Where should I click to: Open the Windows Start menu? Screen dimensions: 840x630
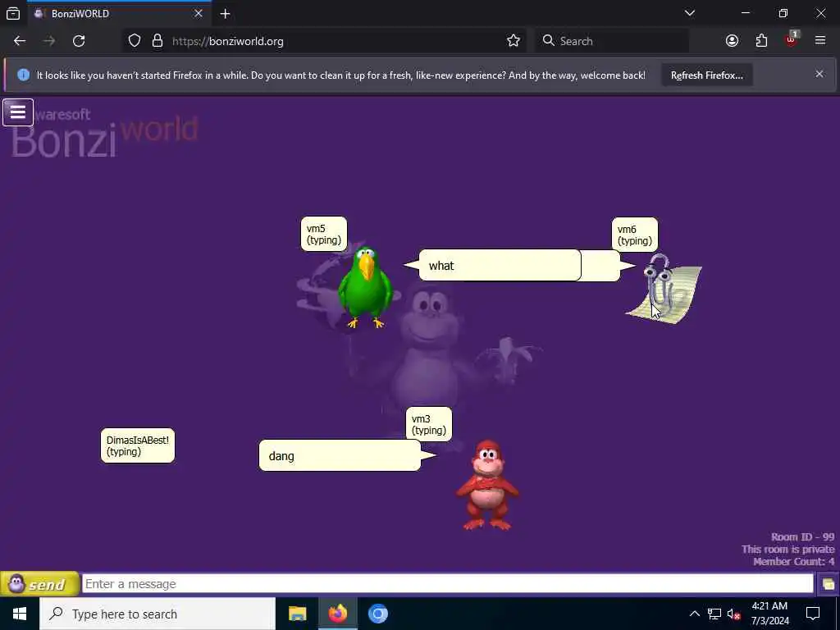tap(20, 614)
